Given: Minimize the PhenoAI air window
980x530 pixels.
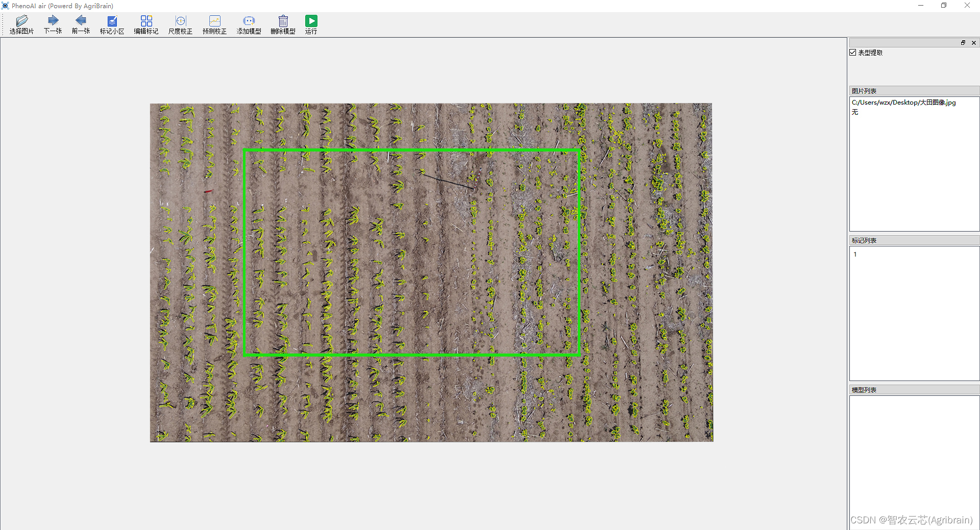Looking at the screenshot, I should [x=921, y=6].
